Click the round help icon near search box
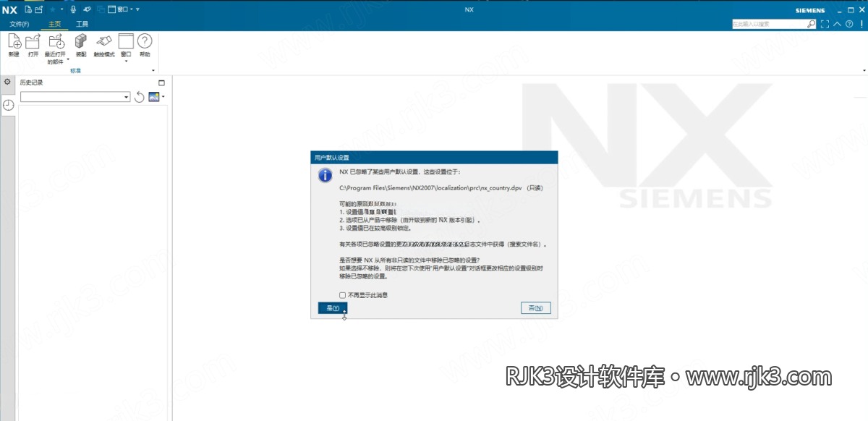The height and width of the screenshot is (421, 868). (x=849, y=24)
